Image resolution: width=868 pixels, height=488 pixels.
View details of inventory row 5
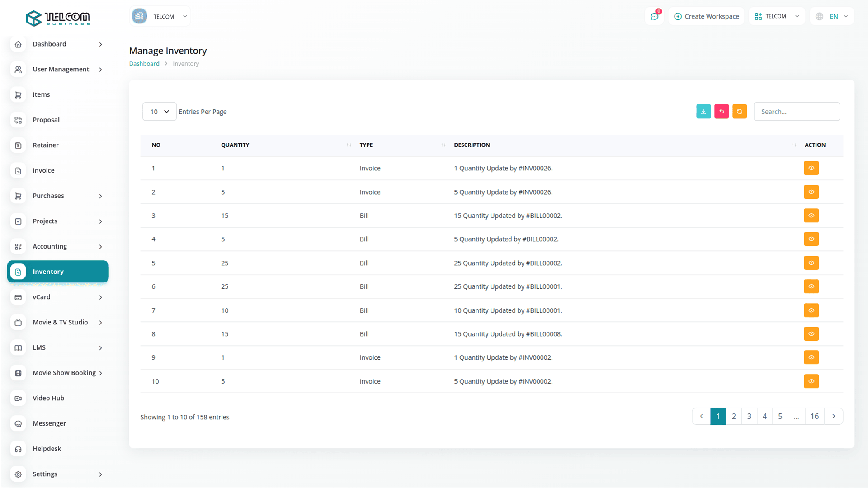click(x=811, y=263)
